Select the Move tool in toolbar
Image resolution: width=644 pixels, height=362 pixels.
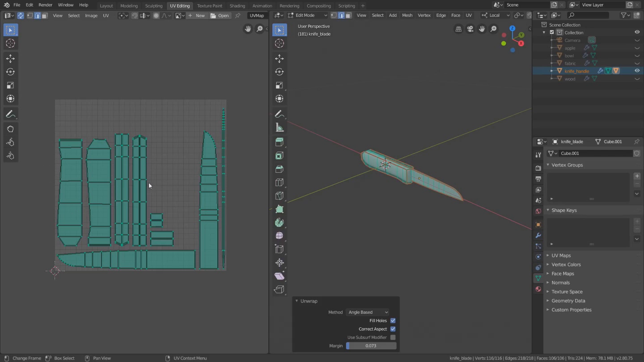[10, 58]
